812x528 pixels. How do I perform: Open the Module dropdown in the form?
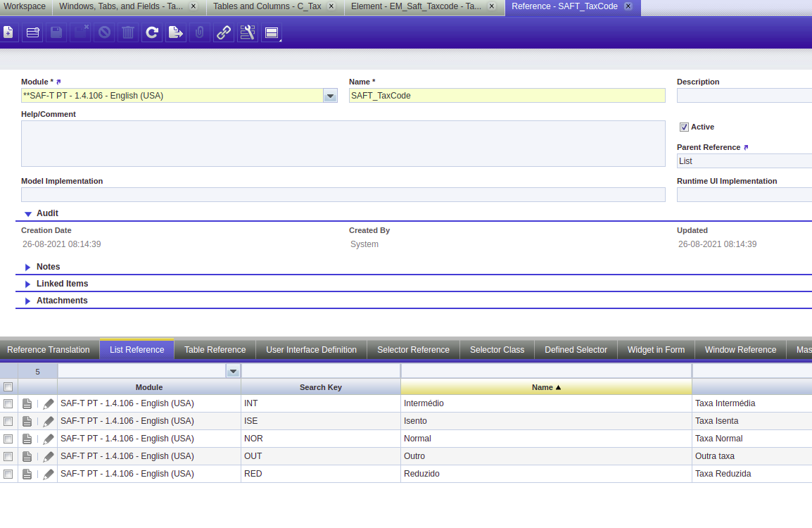tap(330, 96)
